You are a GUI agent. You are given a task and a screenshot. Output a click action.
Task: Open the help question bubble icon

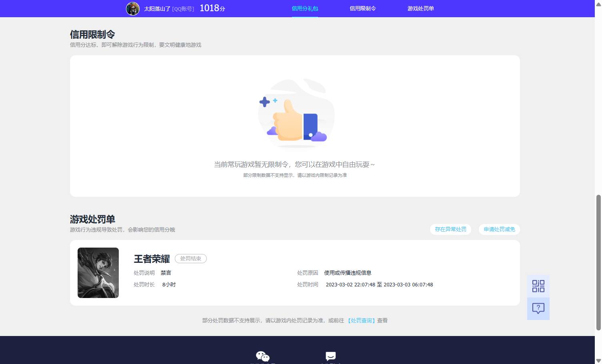(x=538, y=308)
